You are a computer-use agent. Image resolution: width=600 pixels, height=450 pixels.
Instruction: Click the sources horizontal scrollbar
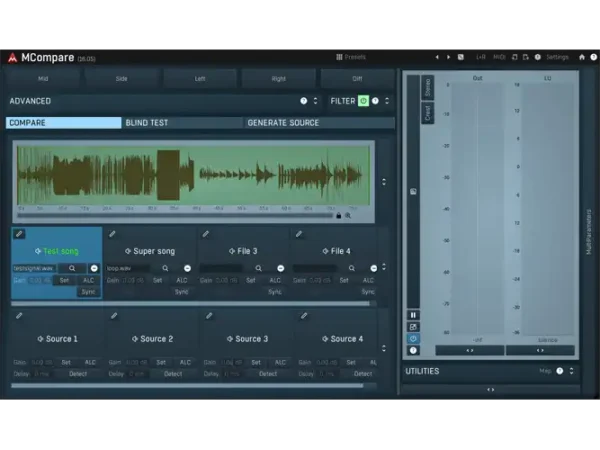[187, 386]
